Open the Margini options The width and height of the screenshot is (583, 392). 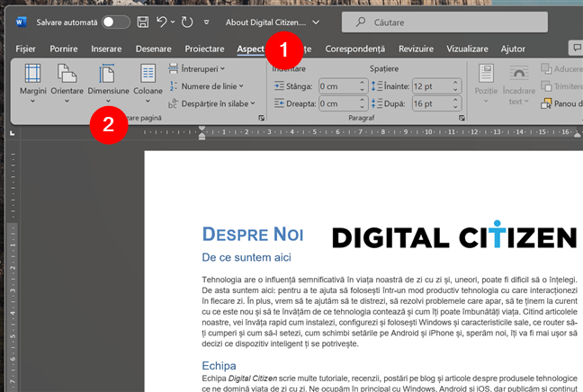[x=32, y=84]
